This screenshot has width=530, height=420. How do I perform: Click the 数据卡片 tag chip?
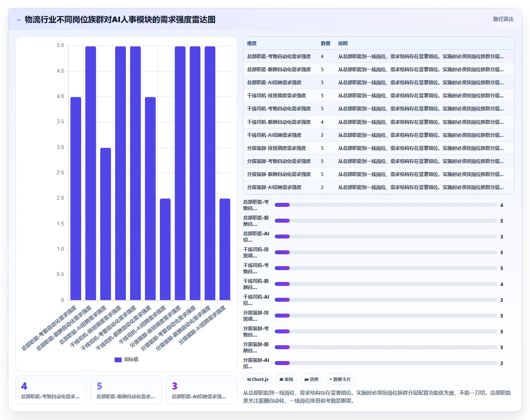point(340,379)
